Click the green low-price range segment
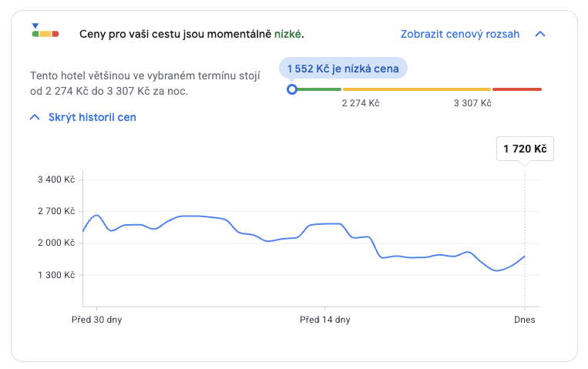The width and height of the screenshot is (588, 369). click(318, 89)
